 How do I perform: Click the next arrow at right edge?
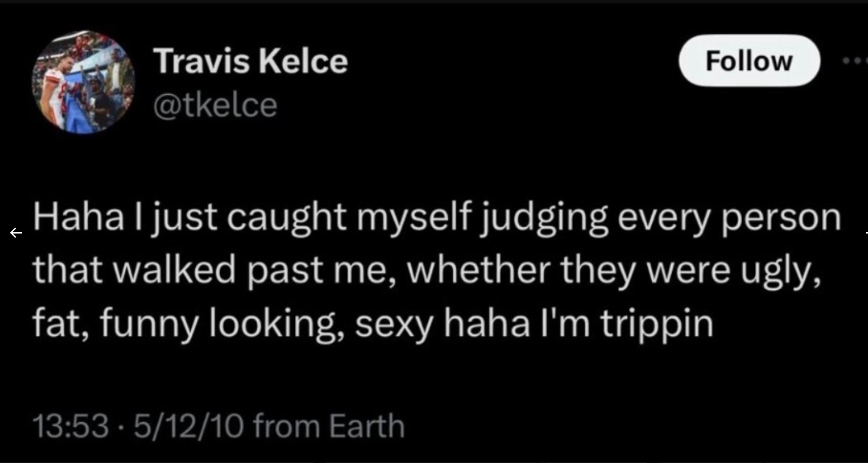coord(866,233)
